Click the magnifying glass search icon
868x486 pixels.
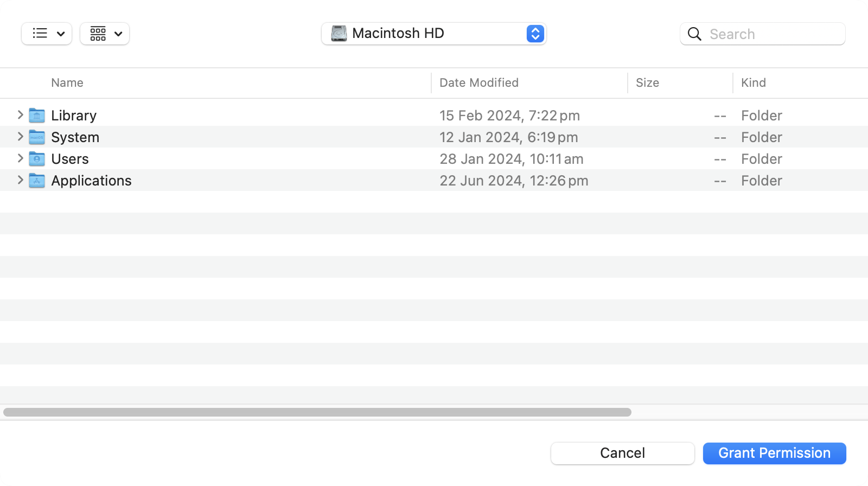point(694,34)
